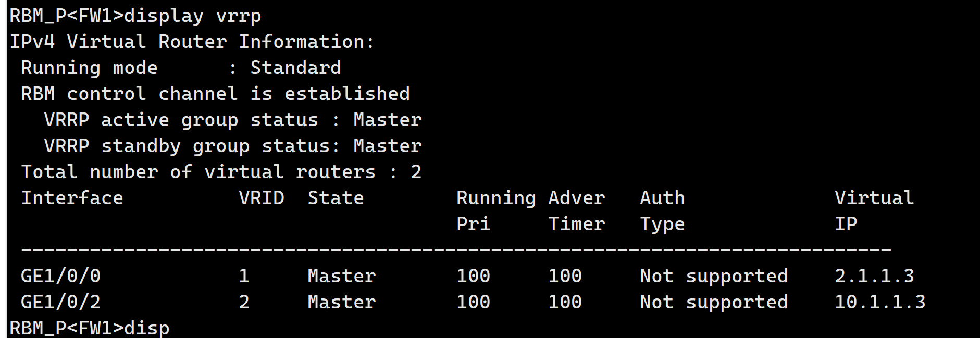Click the GE1/0/0 interface entry
The width and height of the screenshot is (980, 338).
point(60,276)
